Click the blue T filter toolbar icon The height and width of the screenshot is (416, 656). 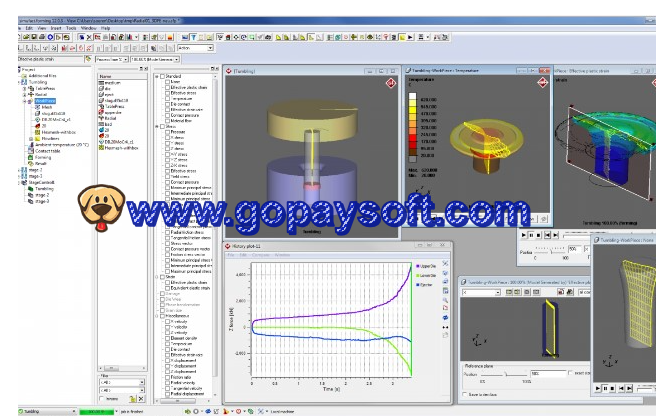(x=193, y=37)
